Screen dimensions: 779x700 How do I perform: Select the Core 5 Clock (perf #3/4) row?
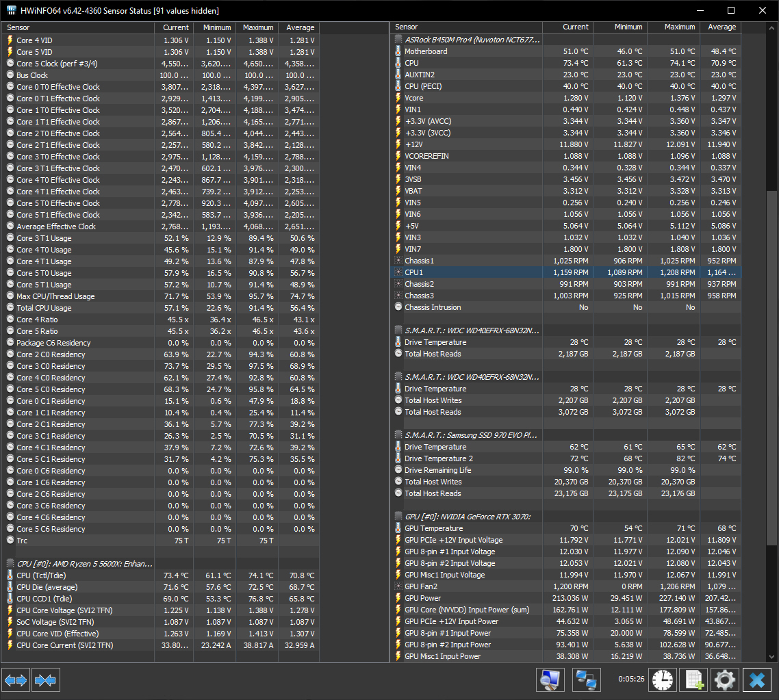[x=160, y=64]
